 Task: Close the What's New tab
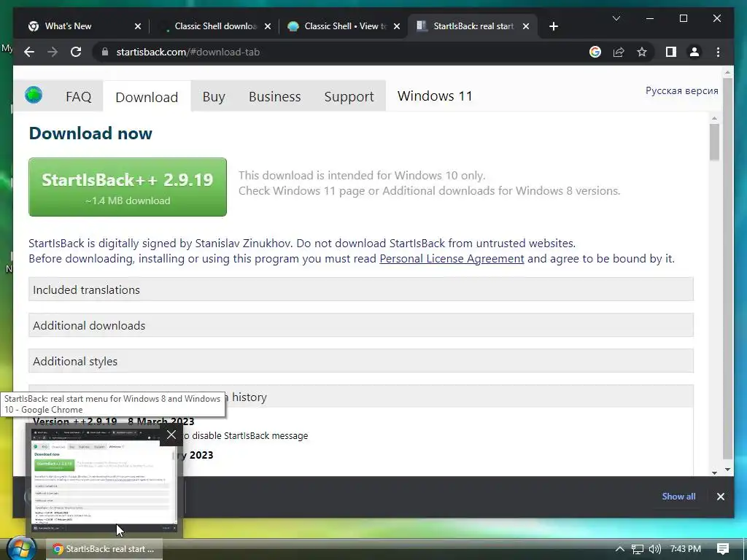pyautogui.click(x=138, y=26)
